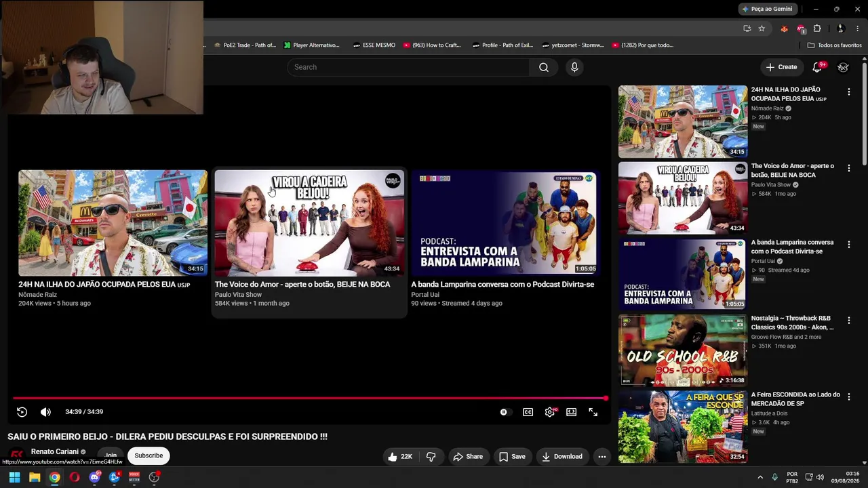
Task: Ask Gemini using the Peça ao Gemini button
Action: pyautogui.click(x=767, y=9)
